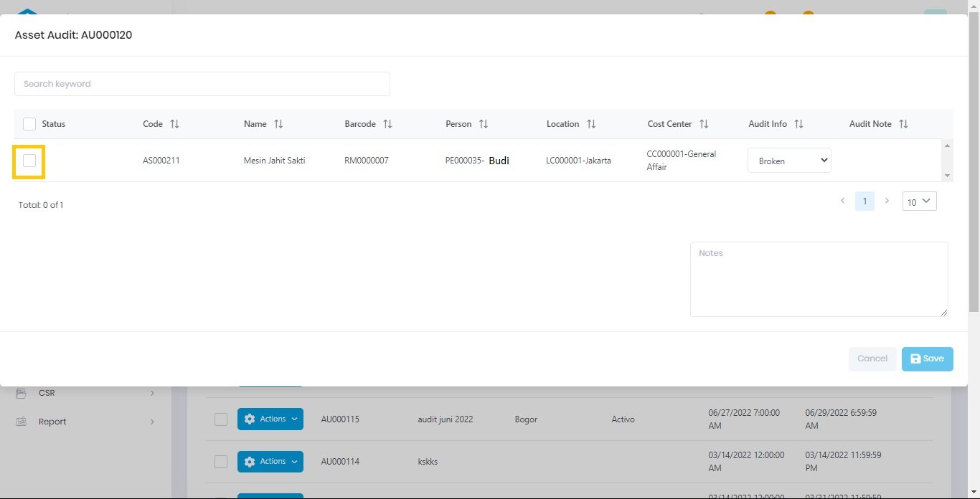Open Actions dropdown for AU000114
This screenshot has height=499, width=980.
(x=270, y=462)
